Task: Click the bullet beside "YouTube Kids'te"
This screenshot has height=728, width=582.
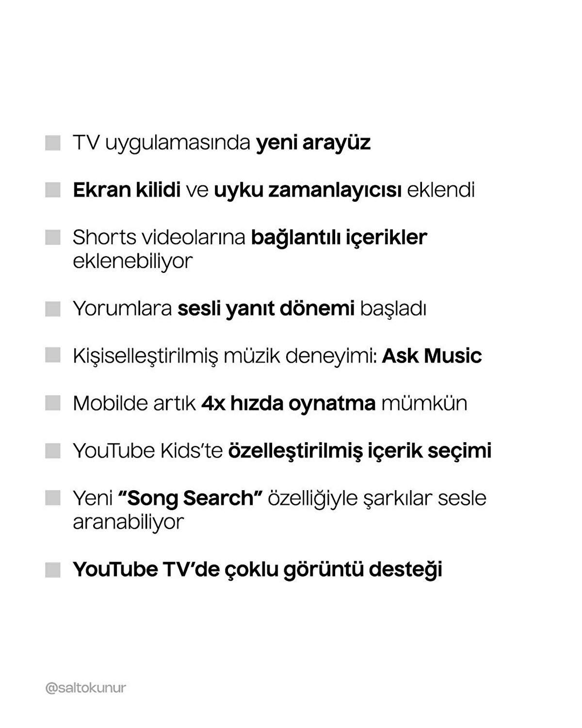Action: click(x=52, y=451)
